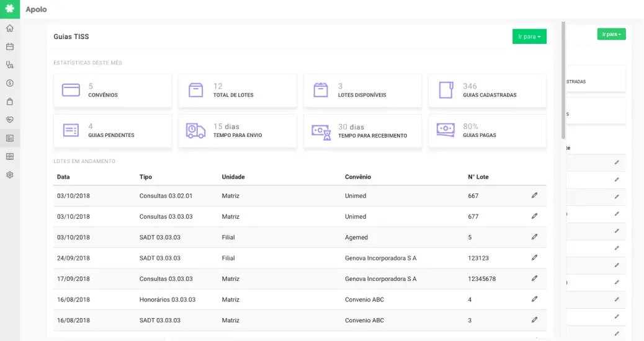Edit Convenio ABC lote 3 pencil icon
This screenshot has height=341, width=644.
click(x=534, y=320)
